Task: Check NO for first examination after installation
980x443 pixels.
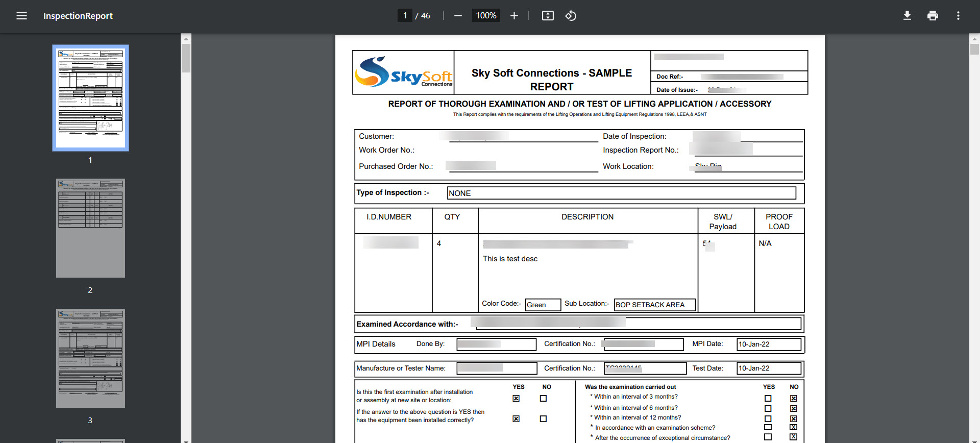Action: (x=543, y=399)
